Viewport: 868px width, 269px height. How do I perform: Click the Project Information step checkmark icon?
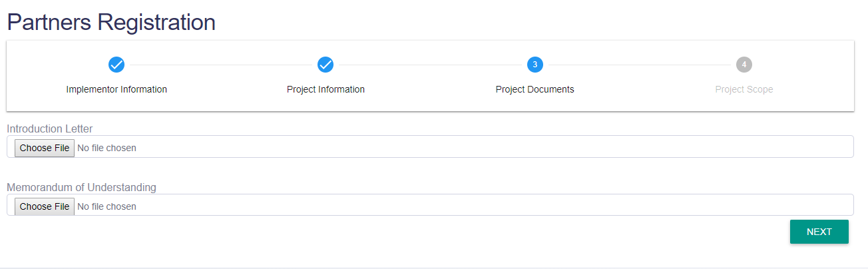pyautogui.click(x=325, y=65)
